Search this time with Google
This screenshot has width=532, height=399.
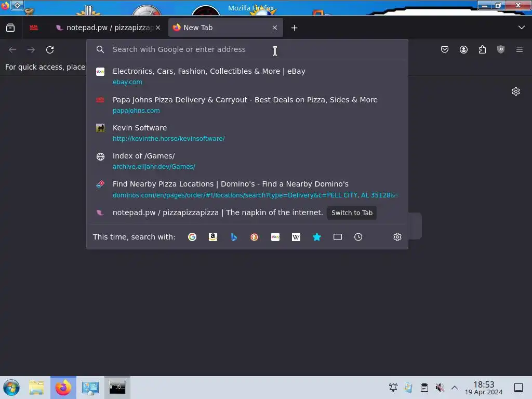[192, 237]
